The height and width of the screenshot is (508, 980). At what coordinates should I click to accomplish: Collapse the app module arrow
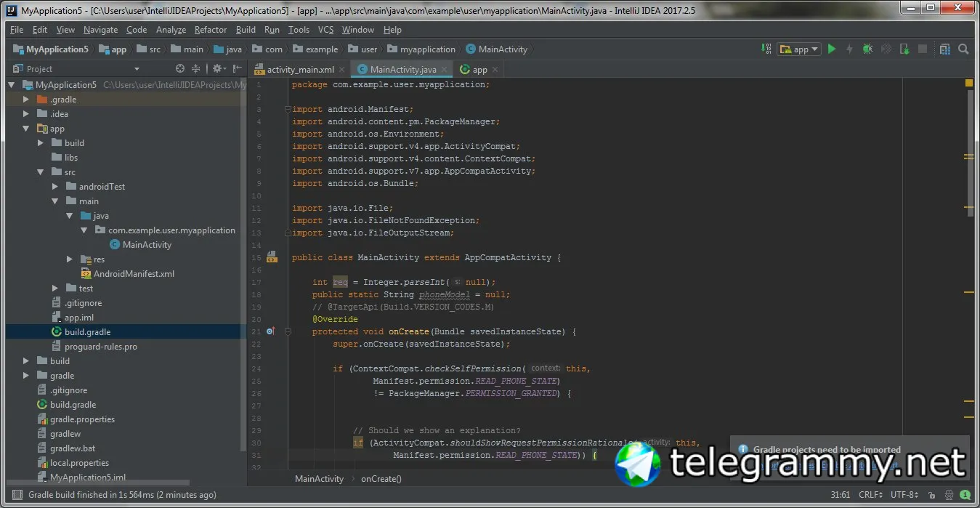point(26,129)
